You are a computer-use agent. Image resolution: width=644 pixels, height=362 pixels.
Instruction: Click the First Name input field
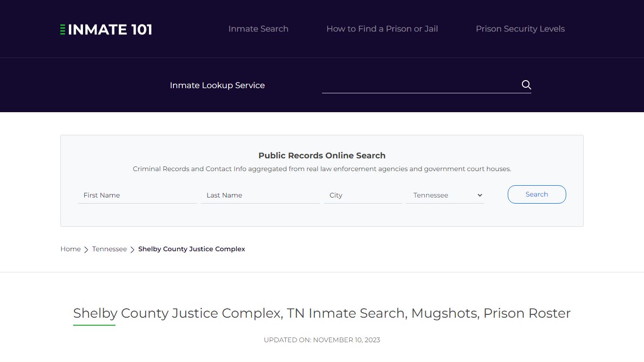[137, 195]
